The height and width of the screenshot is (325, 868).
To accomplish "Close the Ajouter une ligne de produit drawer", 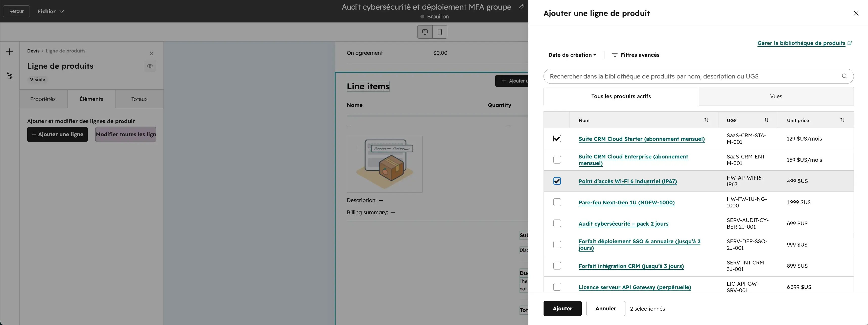I will click(x=856, y=13).
